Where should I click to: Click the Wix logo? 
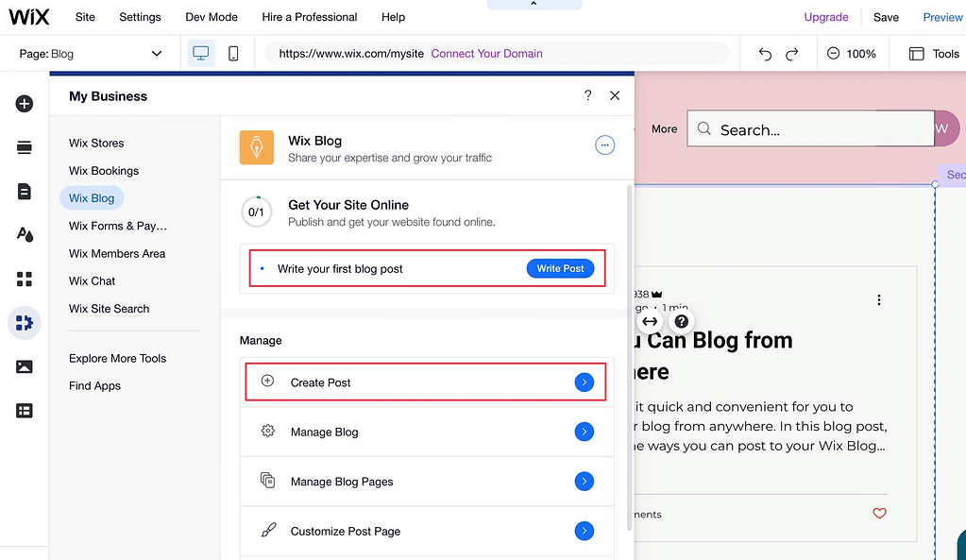[29, 17]
